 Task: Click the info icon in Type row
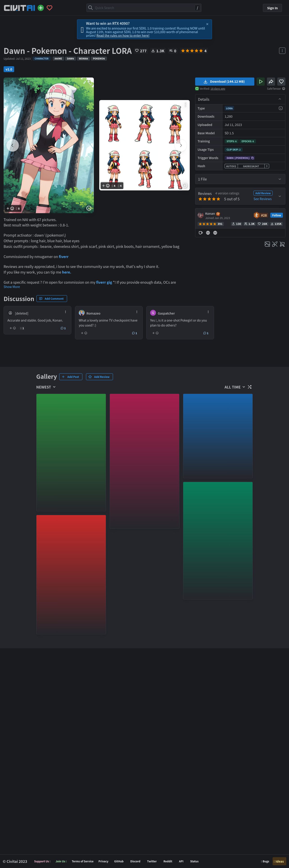click(x=281, y=109)
